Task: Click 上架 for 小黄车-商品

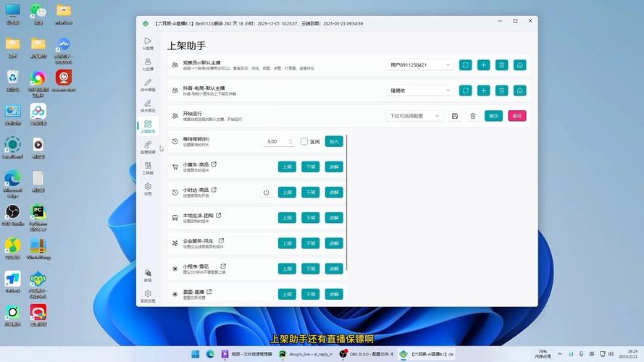Action: click(x=287, y=167)
